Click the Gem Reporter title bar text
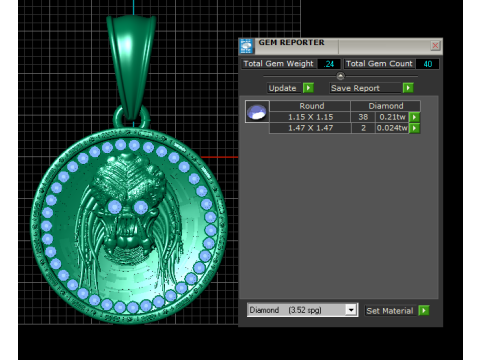 pos(291,43)
